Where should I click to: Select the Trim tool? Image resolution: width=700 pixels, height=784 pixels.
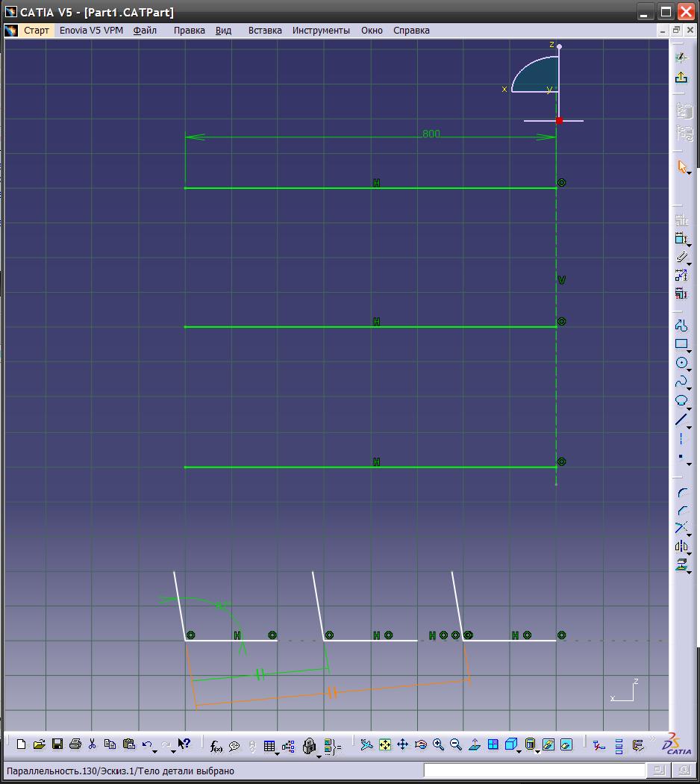[x=681, y=528]
